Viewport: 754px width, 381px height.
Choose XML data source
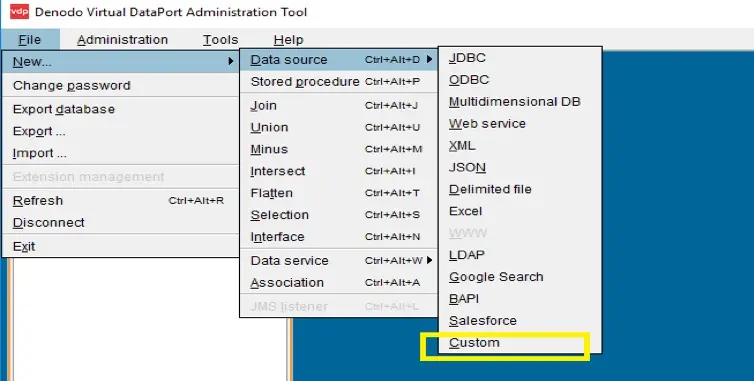(520, 145)
